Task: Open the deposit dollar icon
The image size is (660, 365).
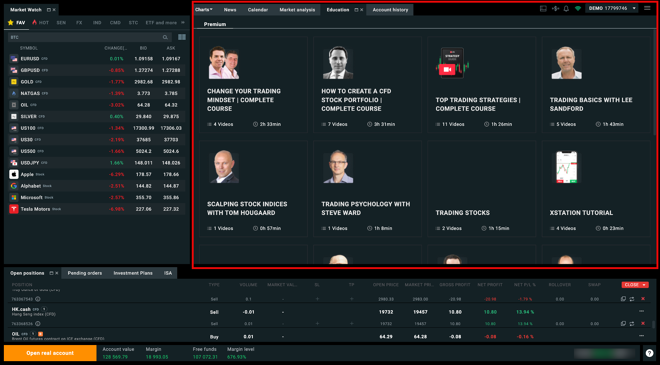Action: [x=555, y=8]
